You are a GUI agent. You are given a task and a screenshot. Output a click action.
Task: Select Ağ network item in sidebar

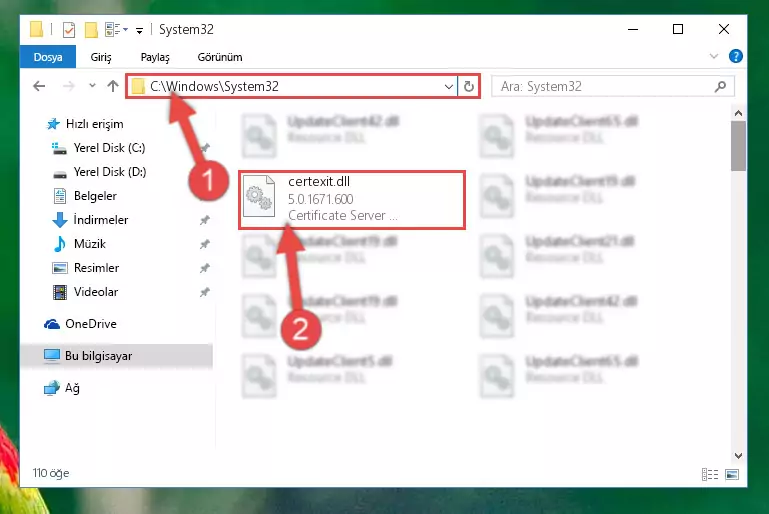[62, 388]
